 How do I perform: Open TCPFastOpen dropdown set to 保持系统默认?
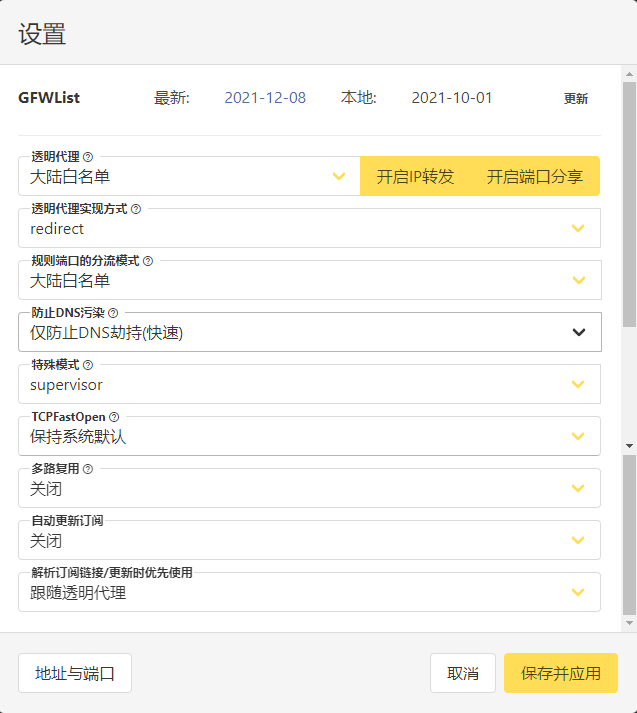(310, 436)
